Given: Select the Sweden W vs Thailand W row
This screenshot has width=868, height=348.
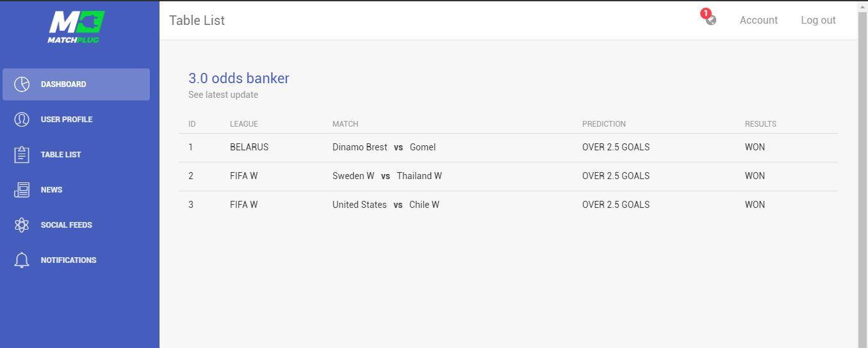Looking at the screenshot, I should pos(508,176).
